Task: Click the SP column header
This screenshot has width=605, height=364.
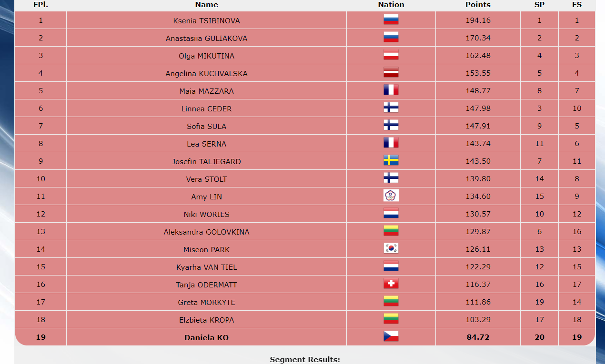Action: click(x=539, y=5)
